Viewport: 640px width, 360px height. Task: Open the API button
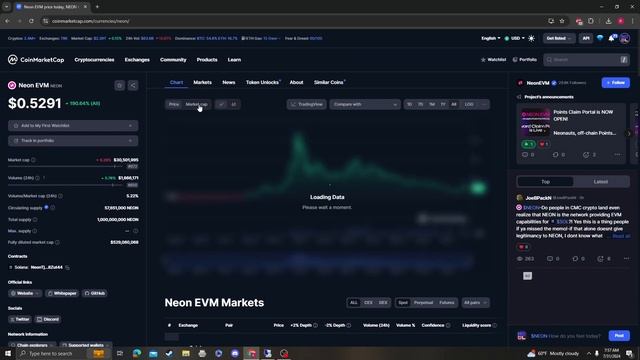point(586,38)
